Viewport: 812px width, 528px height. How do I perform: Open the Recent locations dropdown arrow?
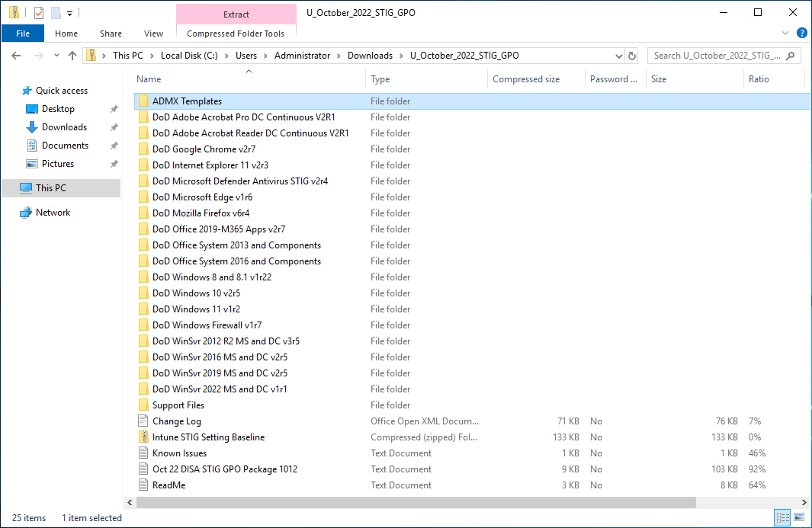coord(56,56)
